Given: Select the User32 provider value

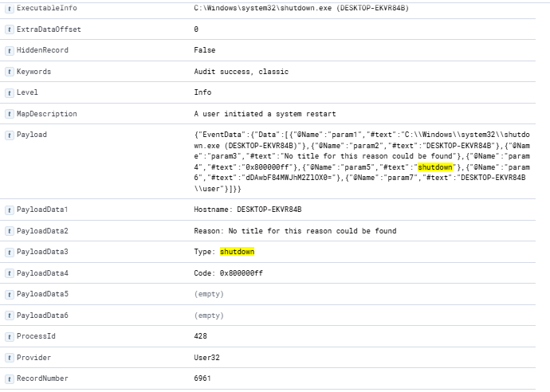Looking at the screenshot, I should point(207,358).
